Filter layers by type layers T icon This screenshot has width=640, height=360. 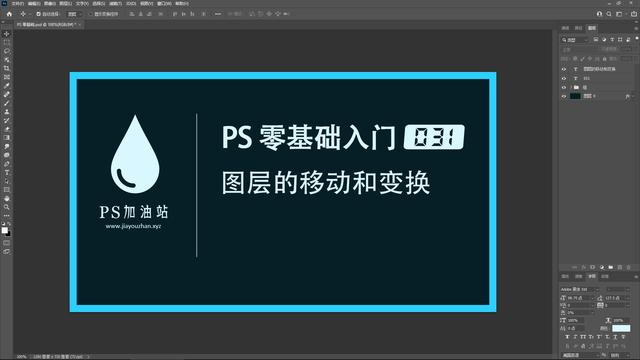(612, 40)
